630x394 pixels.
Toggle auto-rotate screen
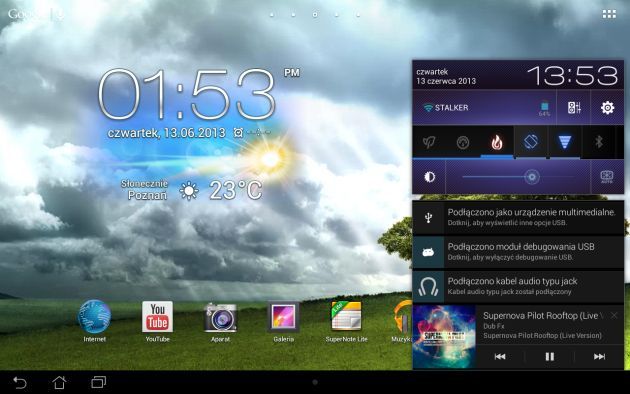[531, 142]
